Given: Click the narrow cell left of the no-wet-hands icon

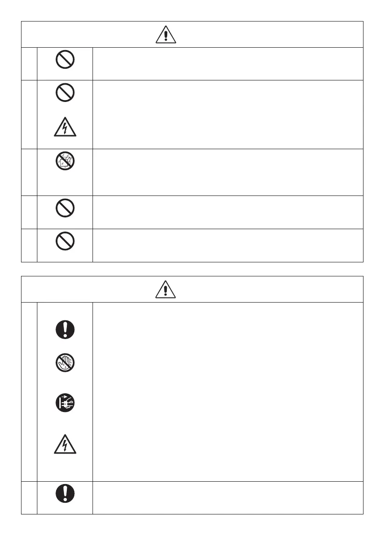Looking at the screenshot, I should coord(29,392).
